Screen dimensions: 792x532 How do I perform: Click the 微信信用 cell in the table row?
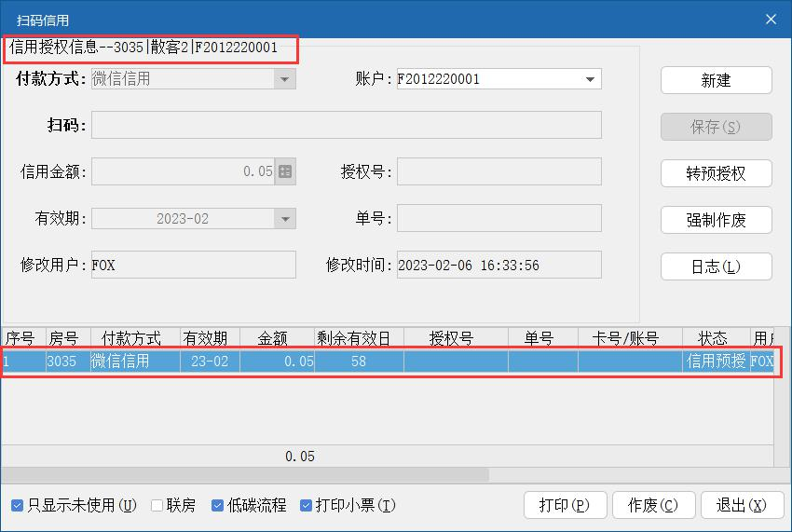coord(135,361)
